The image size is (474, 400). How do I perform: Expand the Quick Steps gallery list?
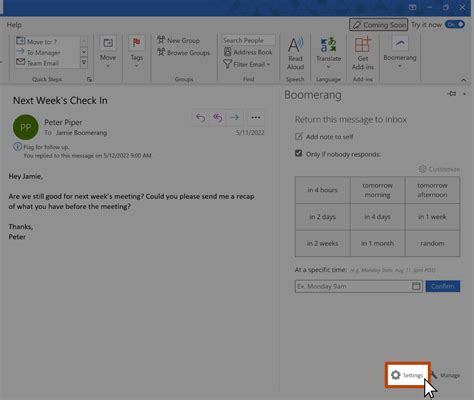pyautogui.click(x=84, y=62)
